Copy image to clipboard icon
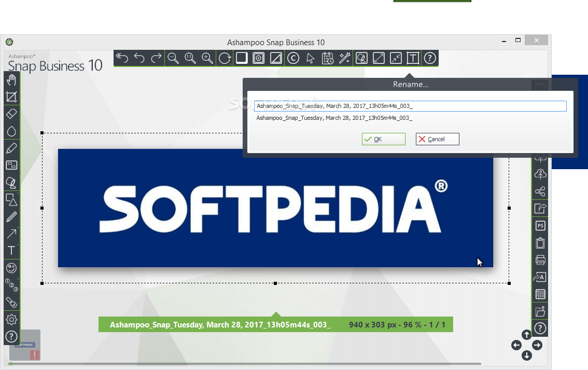Screen dimensions: 588x370 click(540, 243)
